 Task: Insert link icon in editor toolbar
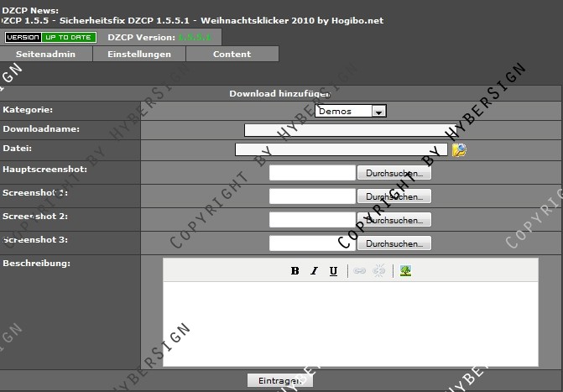click(359, 271)
